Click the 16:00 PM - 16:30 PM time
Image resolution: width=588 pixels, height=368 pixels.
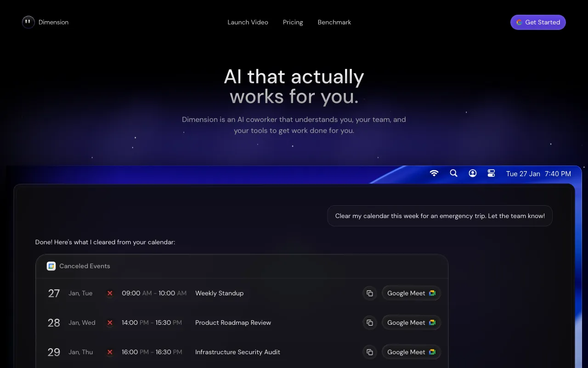pos(152,352)
